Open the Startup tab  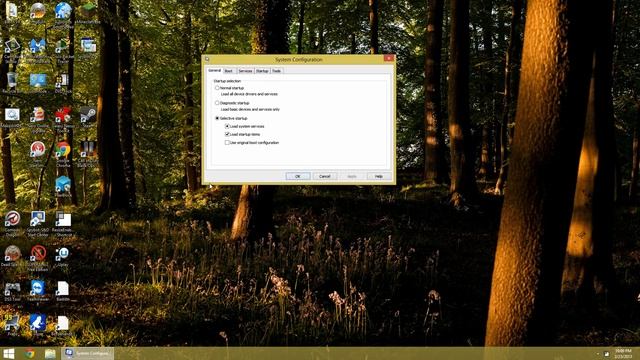262,71
